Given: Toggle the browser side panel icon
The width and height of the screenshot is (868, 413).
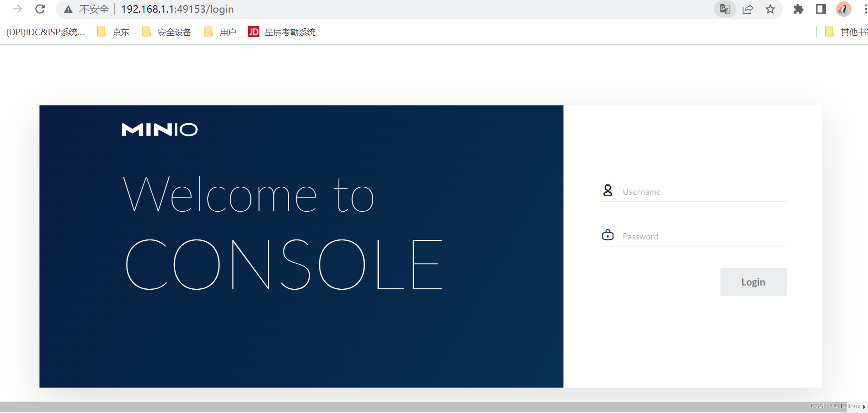Looking at the screenshot, I should (821, 9).
